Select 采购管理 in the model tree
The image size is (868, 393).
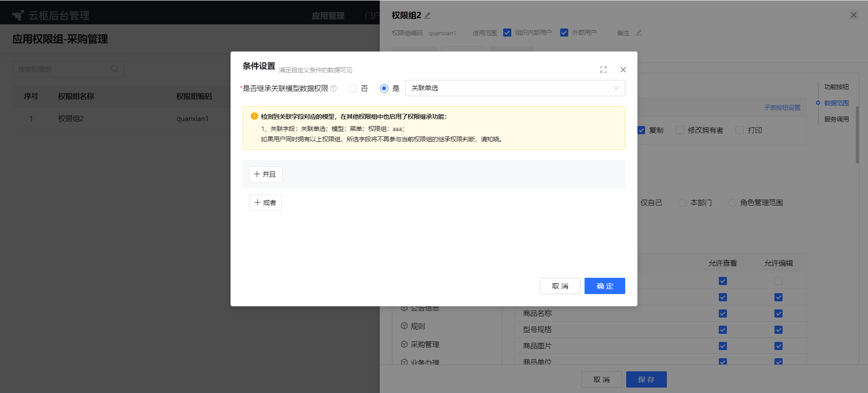point(425,344)
